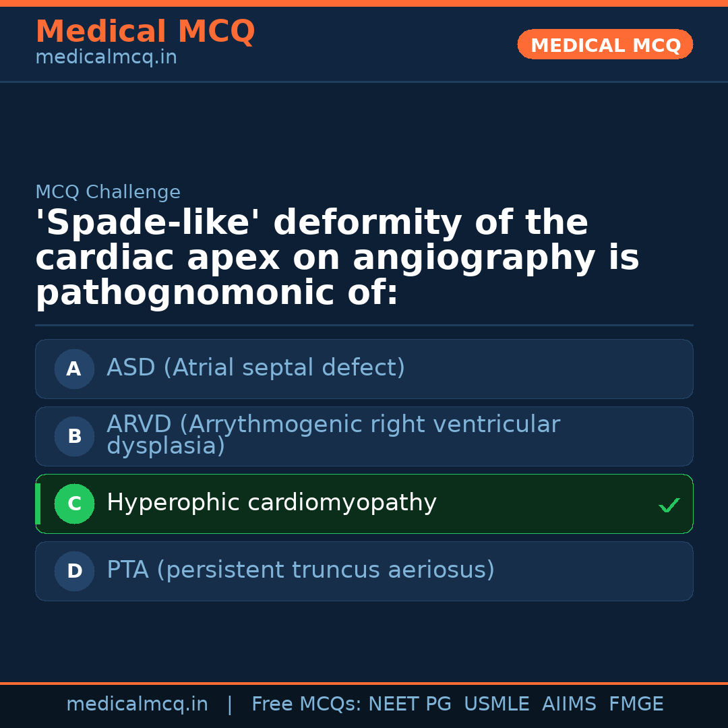
Task: Click the letter A option circle
Action: pyautogui.click(x=74, y=369)
